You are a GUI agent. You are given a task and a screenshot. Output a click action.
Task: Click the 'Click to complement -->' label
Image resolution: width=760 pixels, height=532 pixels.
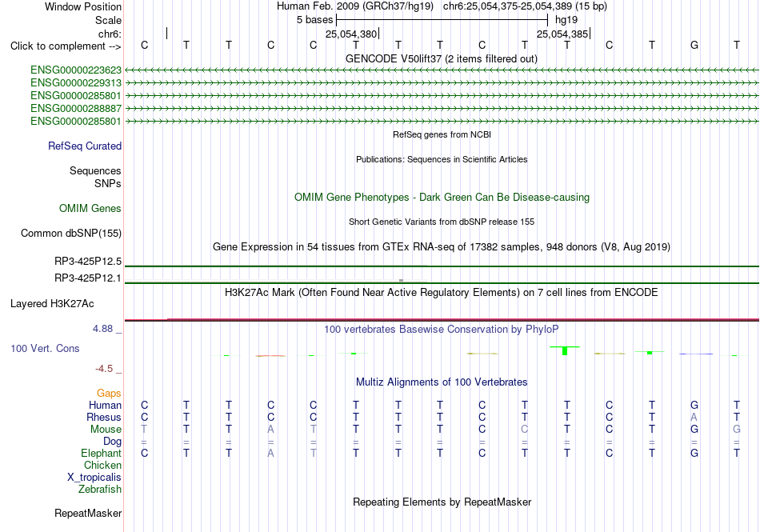pos(66,46)
